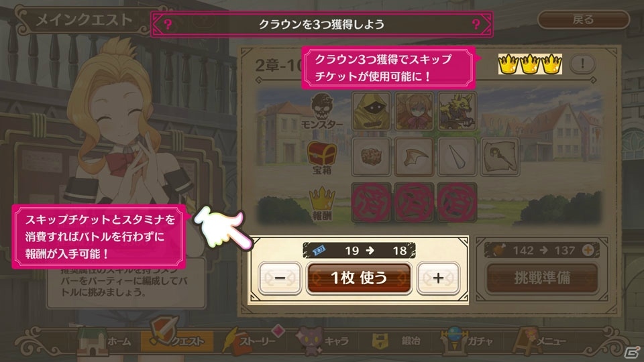Open the ホーム tab in bottom navigation
Screen dimensions: 644x362
coord(105,341)
